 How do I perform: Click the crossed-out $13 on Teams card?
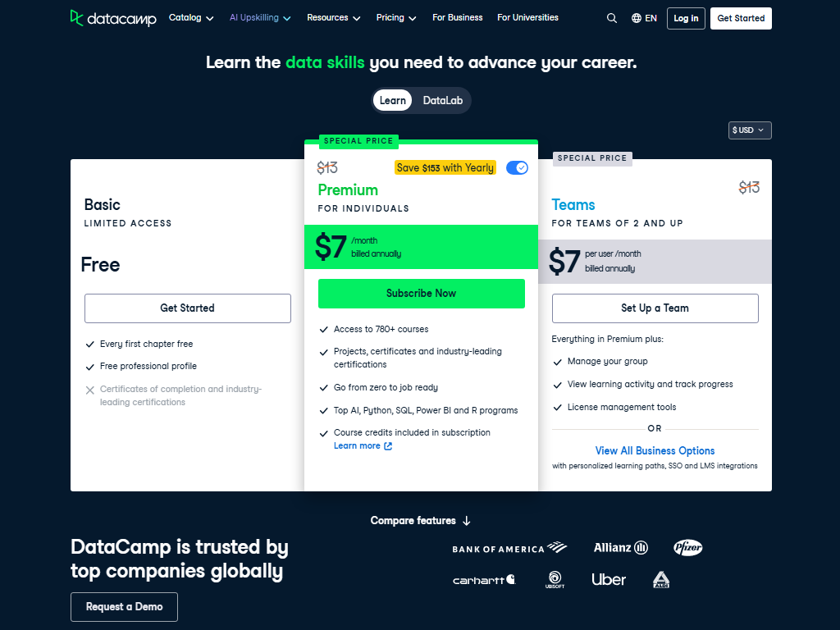(749, 188)
